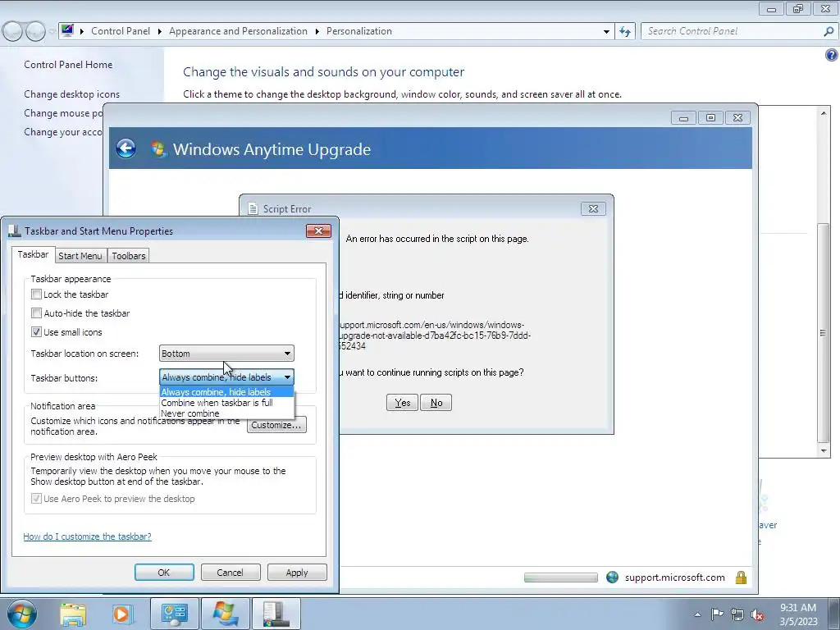This screenshot has width=840, height=630.
Task: Open How do I customize the taskbar link
Action: click(x=87, y=536)
